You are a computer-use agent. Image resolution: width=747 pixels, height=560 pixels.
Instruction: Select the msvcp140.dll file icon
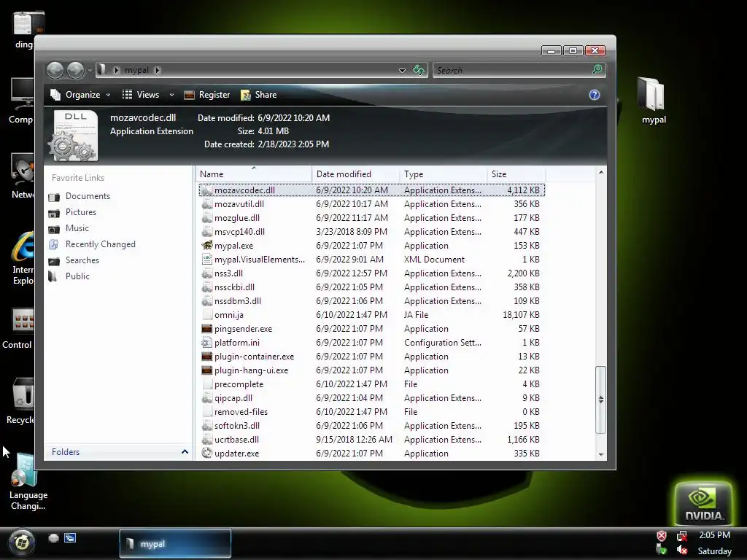point(206,232)
